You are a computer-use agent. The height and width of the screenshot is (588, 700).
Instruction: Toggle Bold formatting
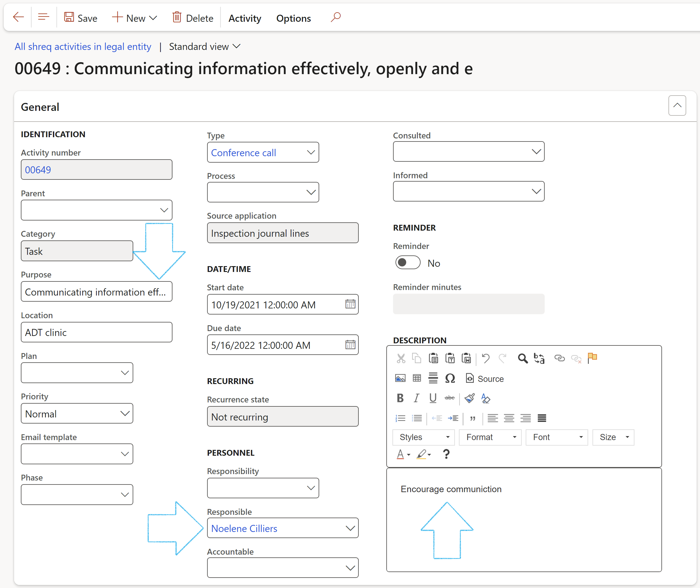point(400,398)
